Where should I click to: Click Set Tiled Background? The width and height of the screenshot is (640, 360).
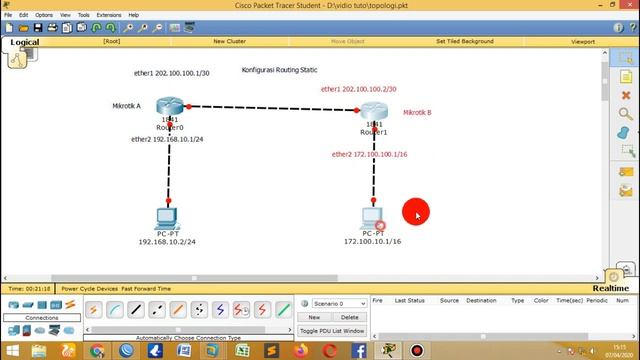point(464,41)
